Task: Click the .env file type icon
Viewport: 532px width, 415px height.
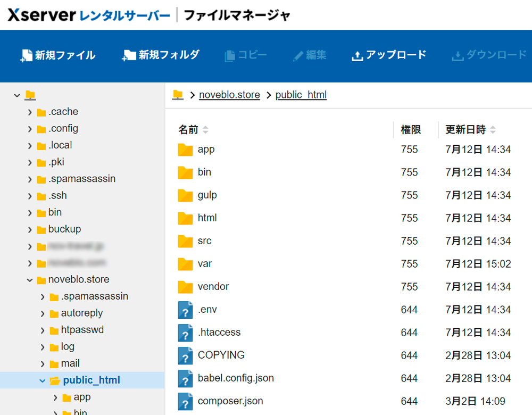Action: pyautogui.click(x=185, y=309)
